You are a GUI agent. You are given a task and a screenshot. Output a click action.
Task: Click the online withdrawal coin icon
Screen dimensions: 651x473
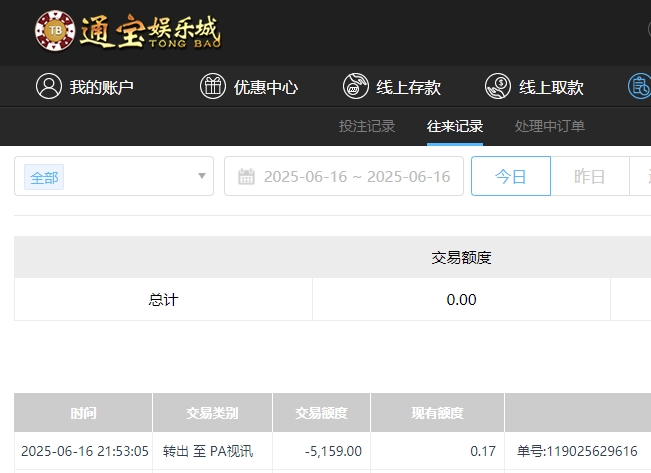click(498, 86)
